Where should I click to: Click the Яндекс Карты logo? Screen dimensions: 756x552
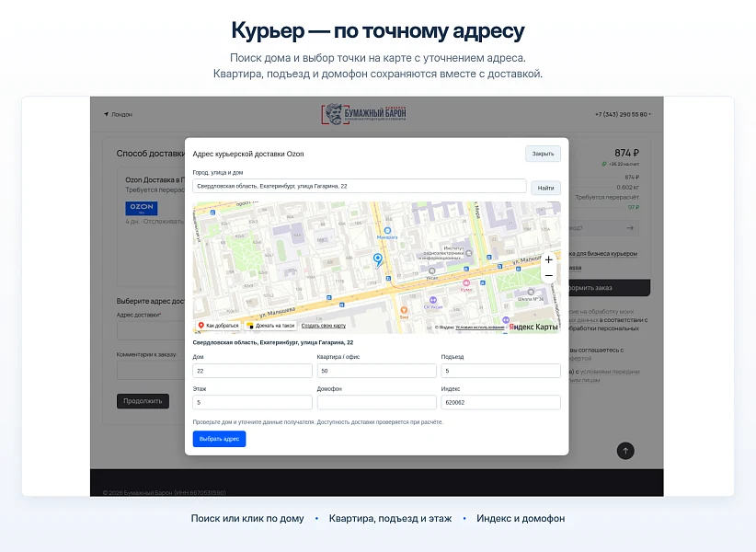533,327
